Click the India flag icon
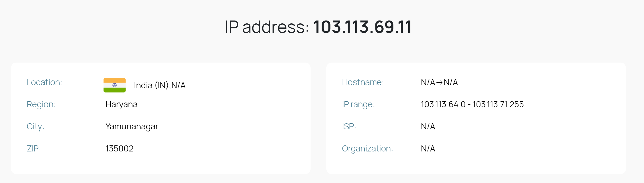The width and height of the screenshot is (644, 183). [115, 85]
